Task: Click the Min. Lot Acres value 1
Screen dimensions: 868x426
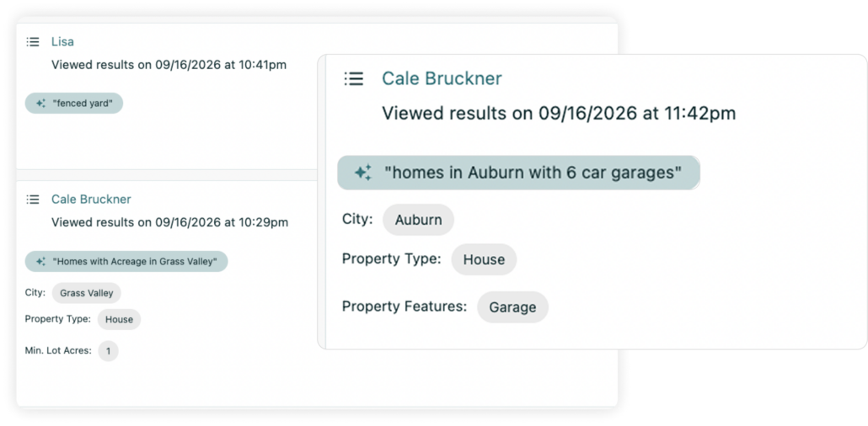Action: coord(109,351)
